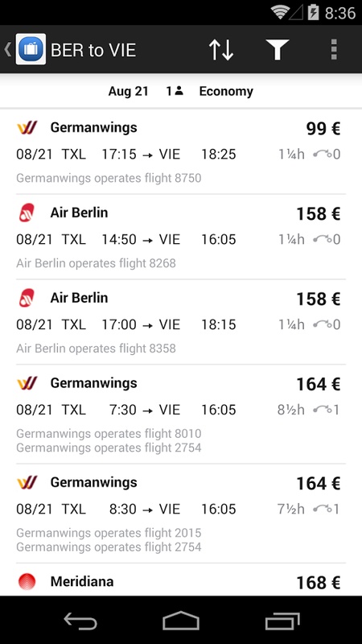The width and height of the screenshot is (362, 644).
Task: Change the Aug 21 date
Action: (128, 91)
